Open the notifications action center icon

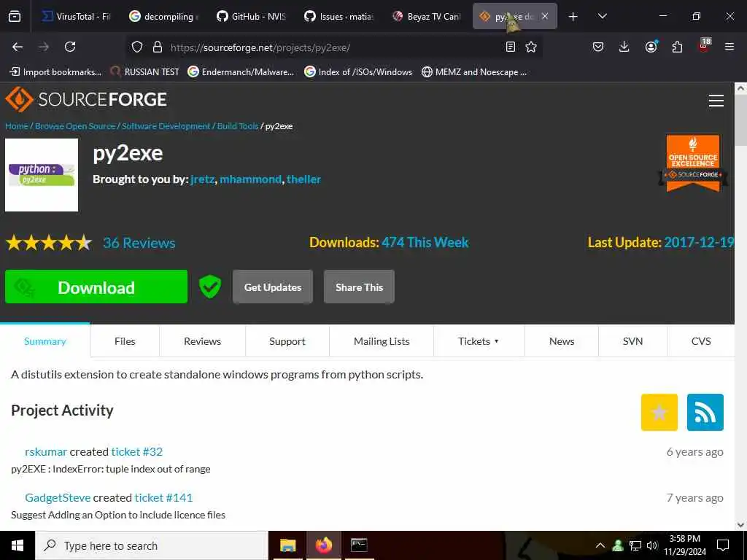point(723,545)
